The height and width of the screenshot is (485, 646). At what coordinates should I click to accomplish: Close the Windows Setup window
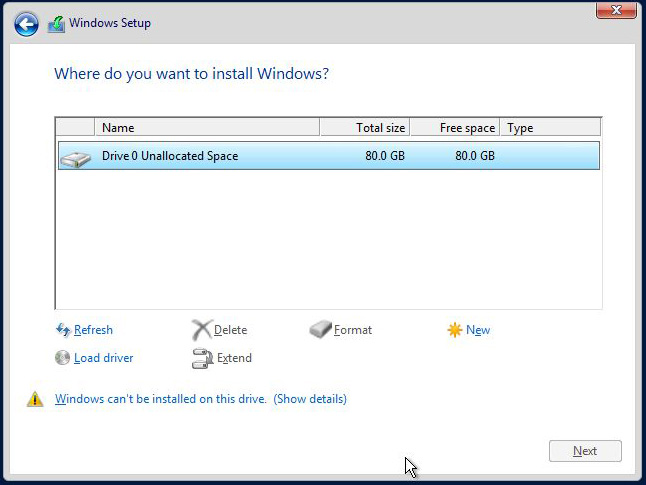tap(618, 10)
